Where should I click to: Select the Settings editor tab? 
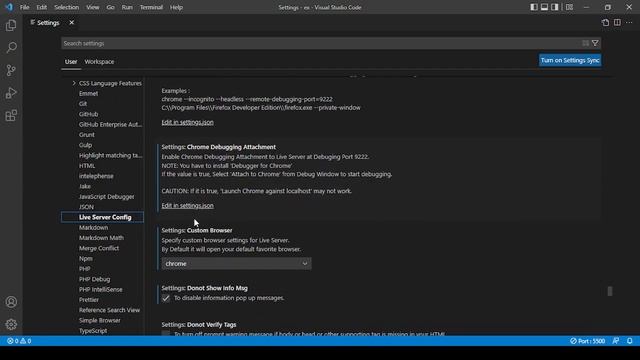pyautogui.click(x=48, y=23)
